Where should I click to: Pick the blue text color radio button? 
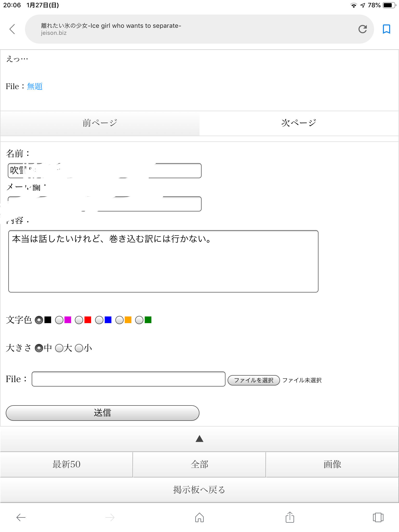pyautogui.click(x=99, y=320)
